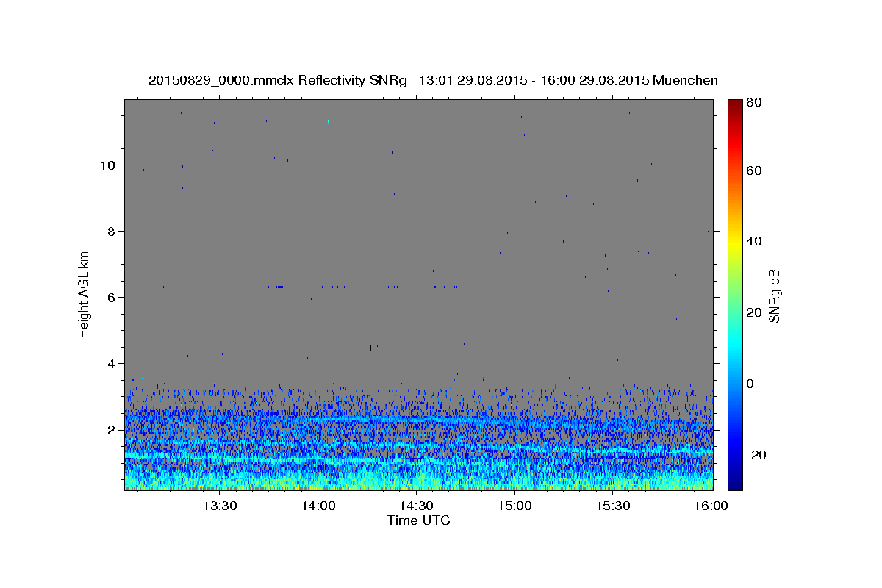Click the colorbar label '80'

click(753, 102)
